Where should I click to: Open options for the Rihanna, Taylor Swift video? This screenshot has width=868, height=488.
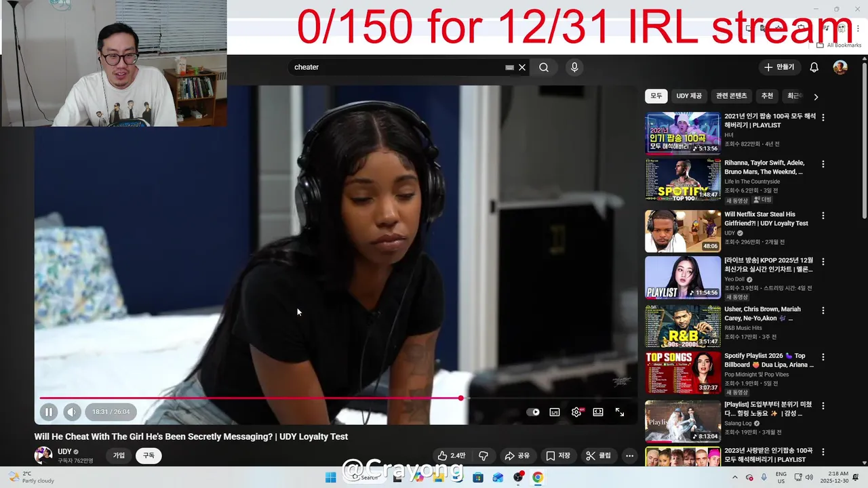pyautogui.click(x=823, y=164)
